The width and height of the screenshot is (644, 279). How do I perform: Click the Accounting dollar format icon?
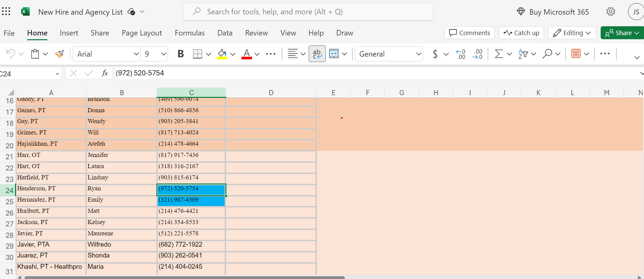click(435, 54)
